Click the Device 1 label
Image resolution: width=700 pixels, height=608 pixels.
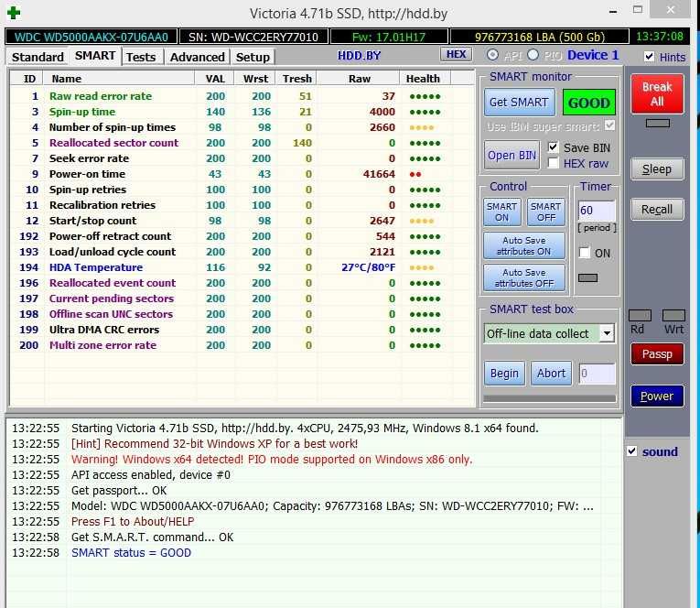point(593,55)
